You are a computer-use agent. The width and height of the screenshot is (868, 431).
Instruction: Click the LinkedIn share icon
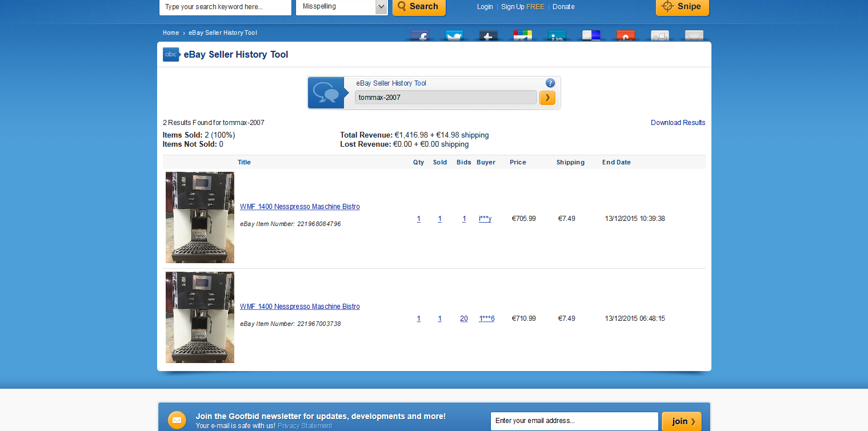pos(557,36)
